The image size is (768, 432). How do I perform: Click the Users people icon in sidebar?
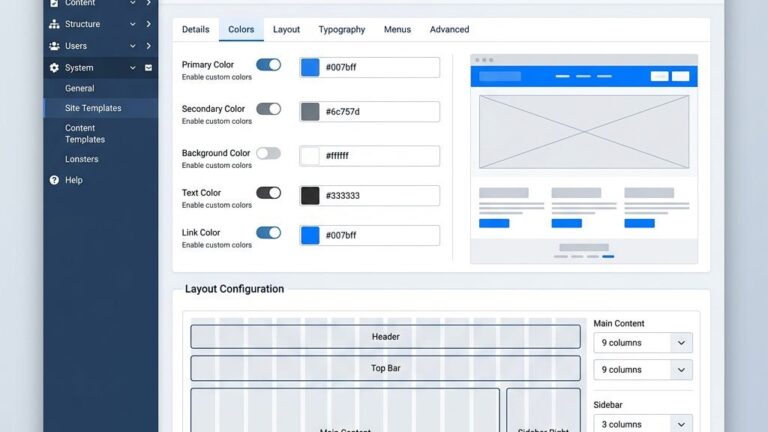pyautogui.click(x=54, y=46)
